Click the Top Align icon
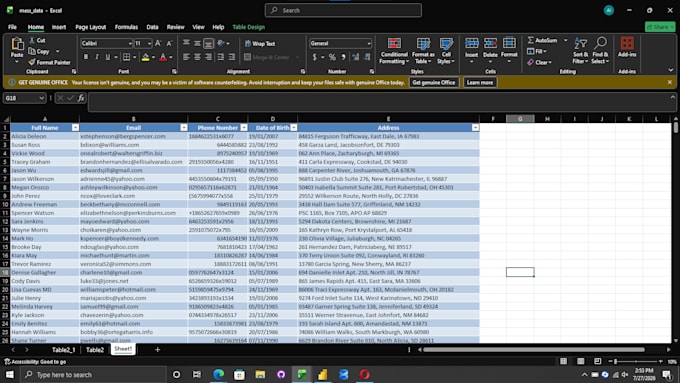680x383 pixels. pos(186,43)
